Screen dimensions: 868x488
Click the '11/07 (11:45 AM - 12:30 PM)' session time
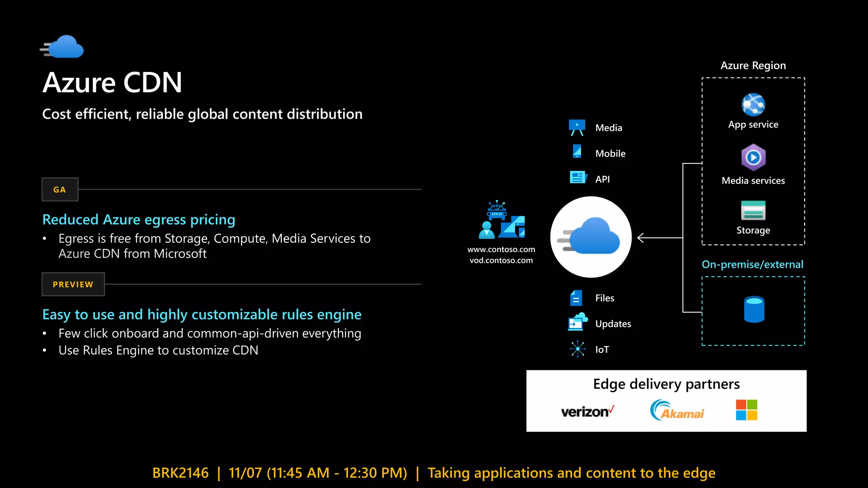(x=318, y=473)
